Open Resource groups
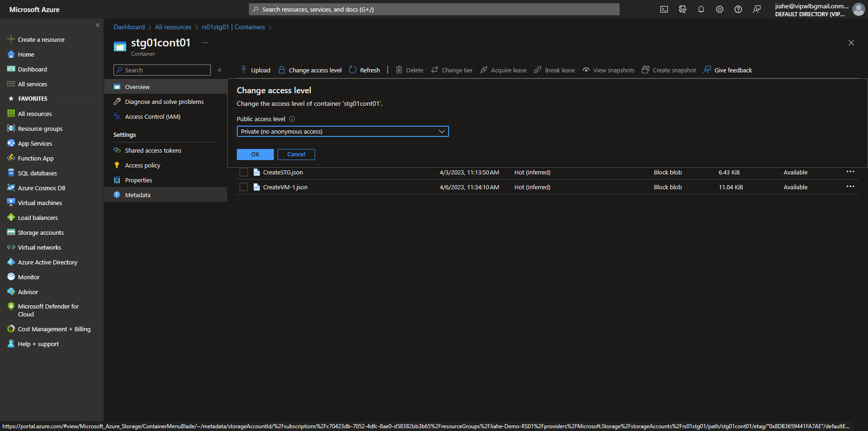This screenshot has height=431, width=868. [52, 129]
